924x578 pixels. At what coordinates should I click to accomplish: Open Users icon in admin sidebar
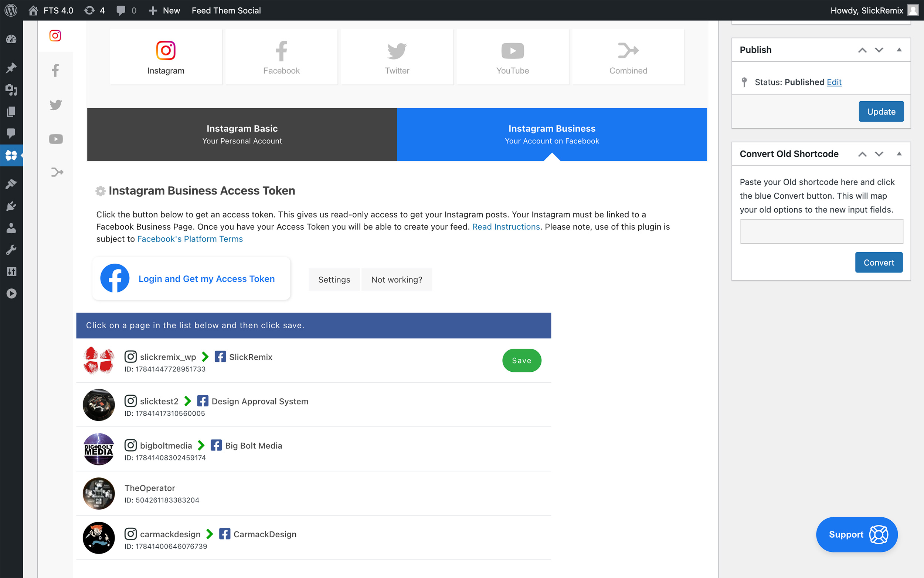11,228
